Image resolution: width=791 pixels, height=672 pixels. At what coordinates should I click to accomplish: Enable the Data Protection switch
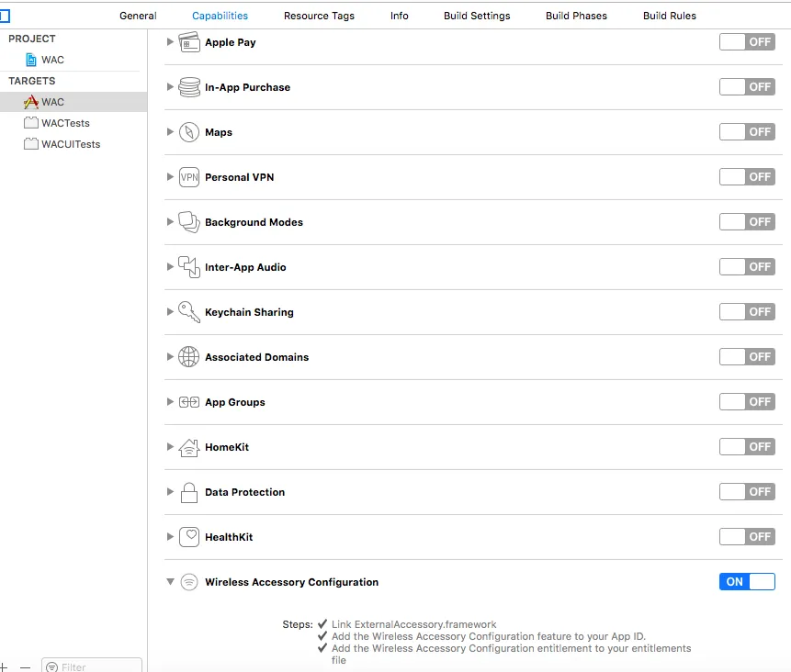(x=747, y=491)
